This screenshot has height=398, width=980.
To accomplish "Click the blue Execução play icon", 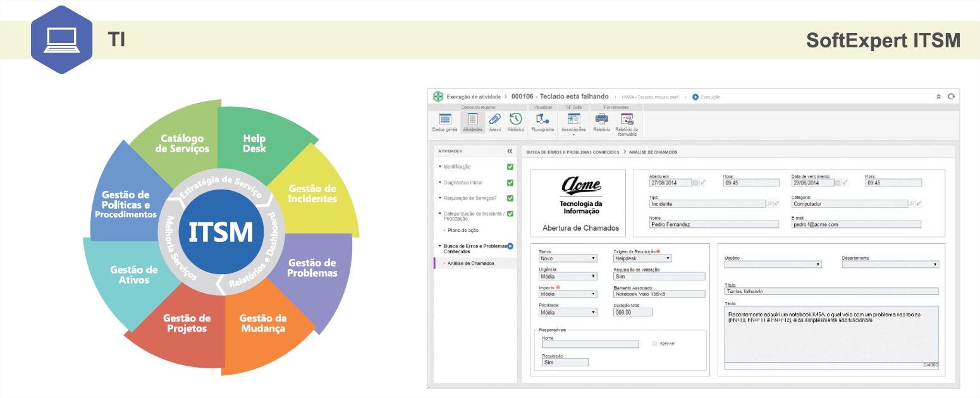I will point(695,97).
